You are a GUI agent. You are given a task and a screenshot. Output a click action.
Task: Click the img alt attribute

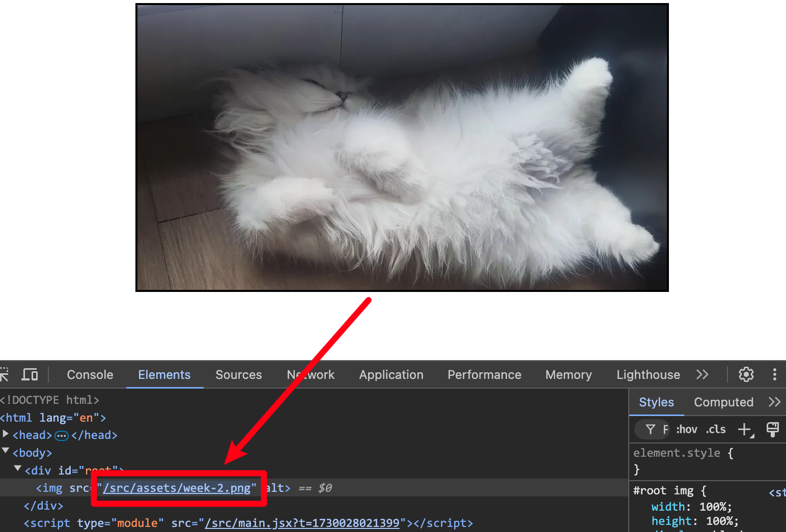click(x=275, y=488)
